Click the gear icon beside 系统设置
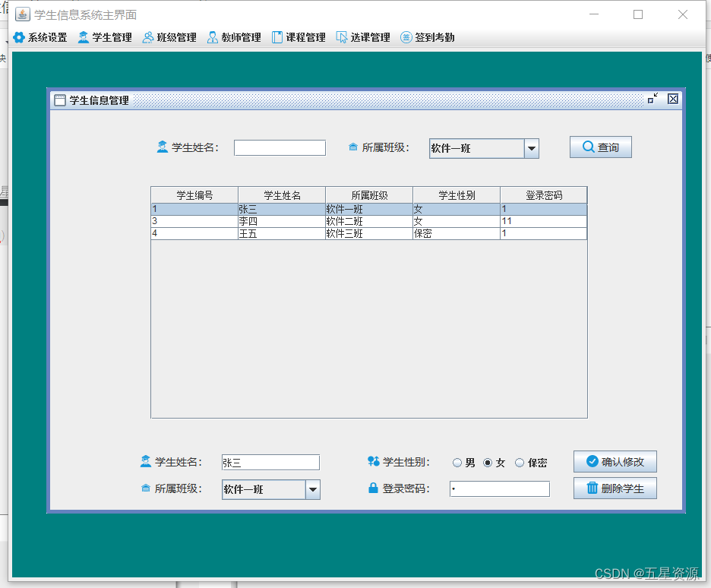711x588 pixels. click(x=19, y=37)
